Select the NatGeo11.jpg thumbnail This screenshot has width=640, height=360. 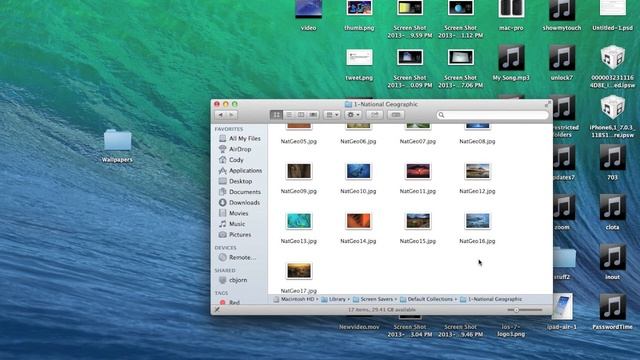click(418, 171)
